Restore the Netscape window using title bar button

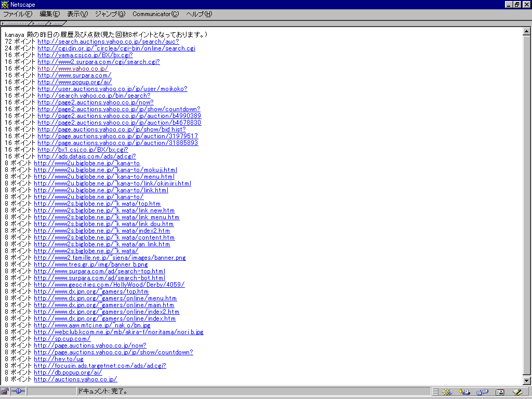517,4
